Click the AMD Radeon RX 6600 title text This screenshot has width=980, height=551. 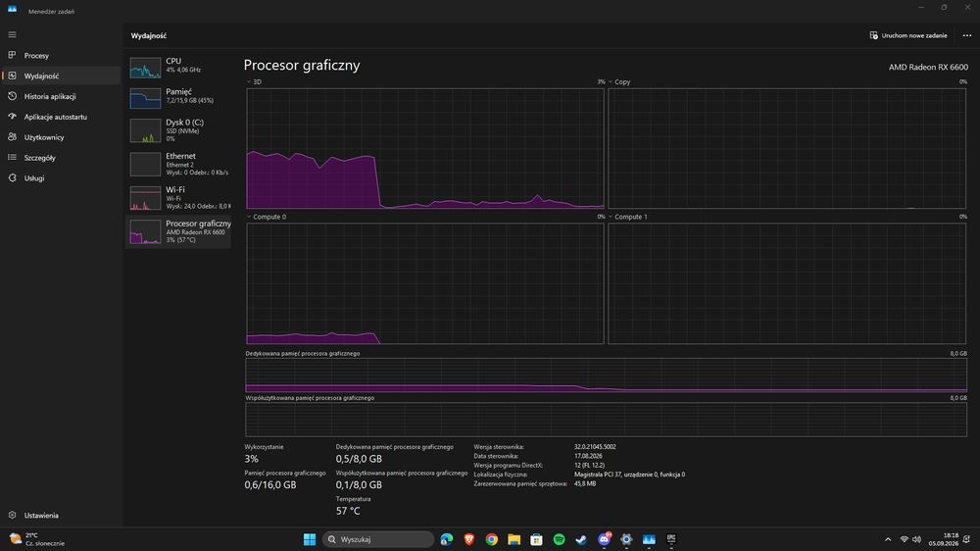coord(928,67)
